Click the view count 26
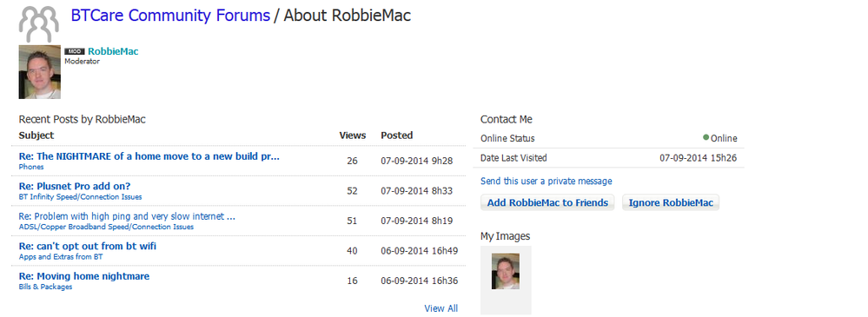 (x=352, y=161)
